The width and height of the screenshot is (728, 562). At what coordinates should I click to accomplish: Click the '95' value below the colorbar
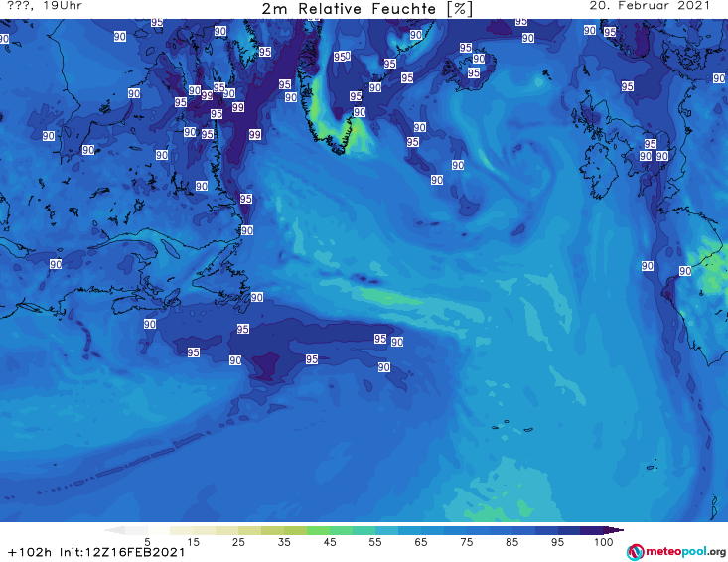[x=557, y=542]
